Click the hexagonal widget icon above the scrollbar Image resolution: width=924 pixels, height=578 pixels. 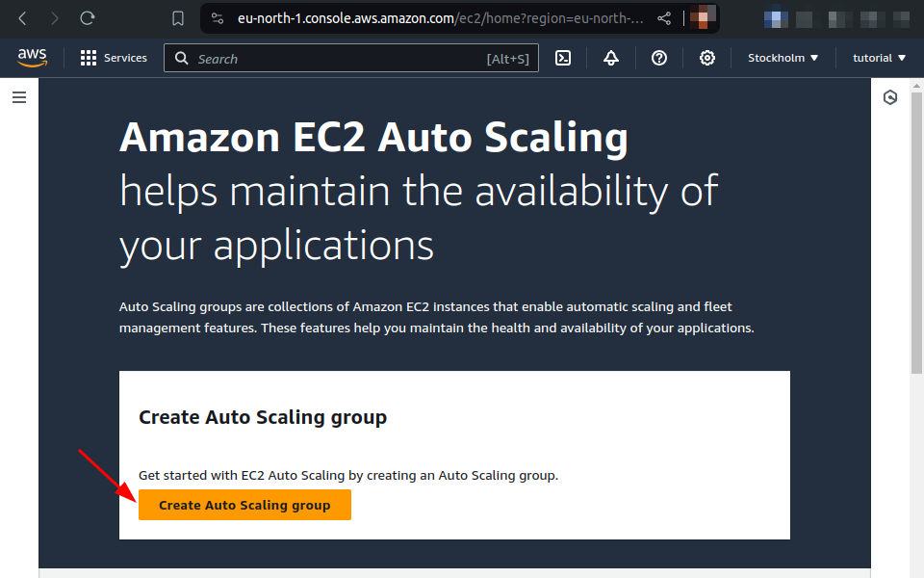tap(890, 96)
